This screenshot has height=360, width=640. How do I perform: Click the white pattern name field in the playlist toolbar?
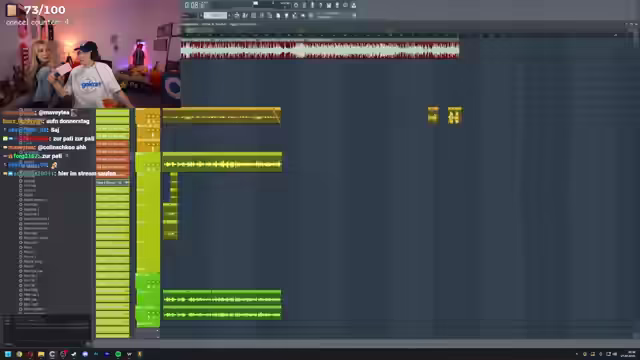point(216,15)
